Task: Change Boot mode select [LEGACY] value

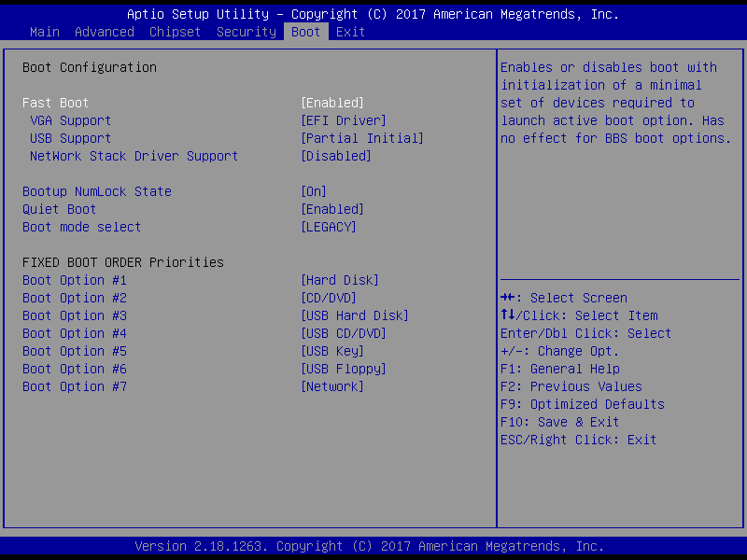Action: 328,227
